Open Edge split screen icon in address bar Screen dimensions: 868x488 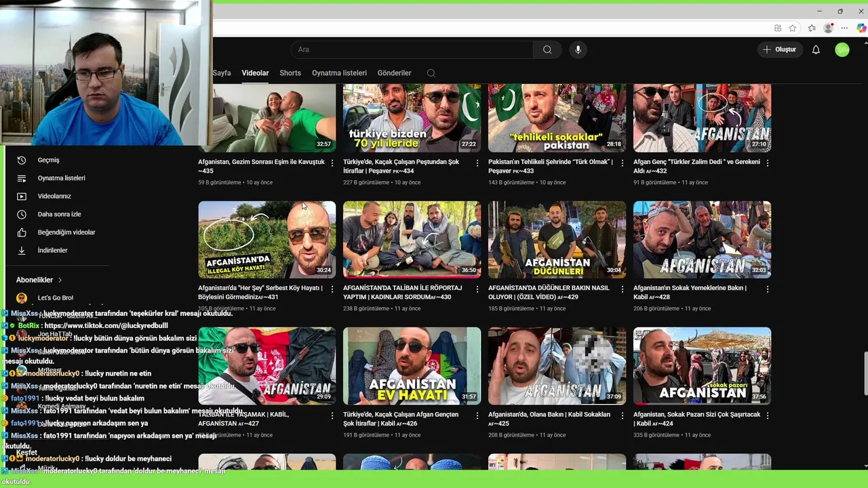[x=778, y=28]
